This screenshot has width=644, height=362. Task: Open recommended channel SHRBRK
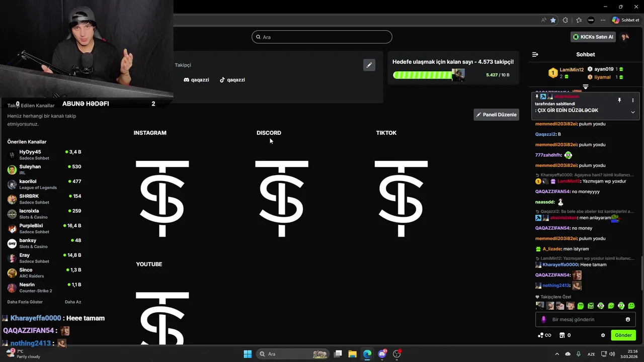(44, 199)
